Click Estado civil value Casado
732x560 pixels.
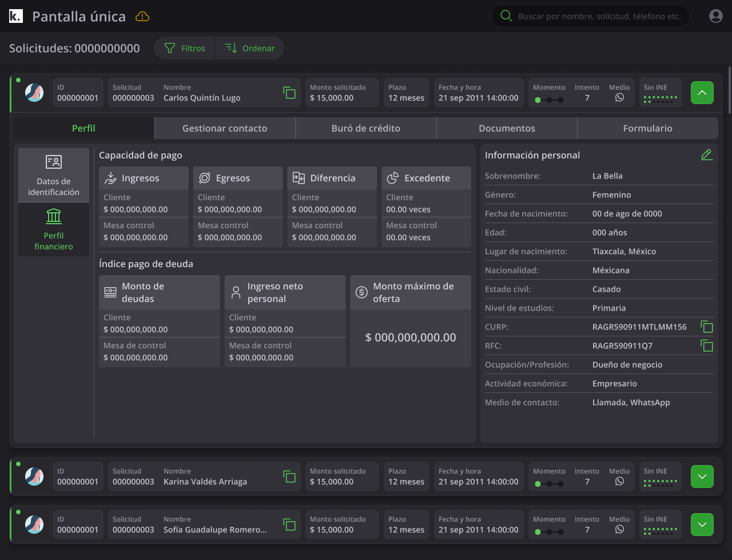coord(606,289)
